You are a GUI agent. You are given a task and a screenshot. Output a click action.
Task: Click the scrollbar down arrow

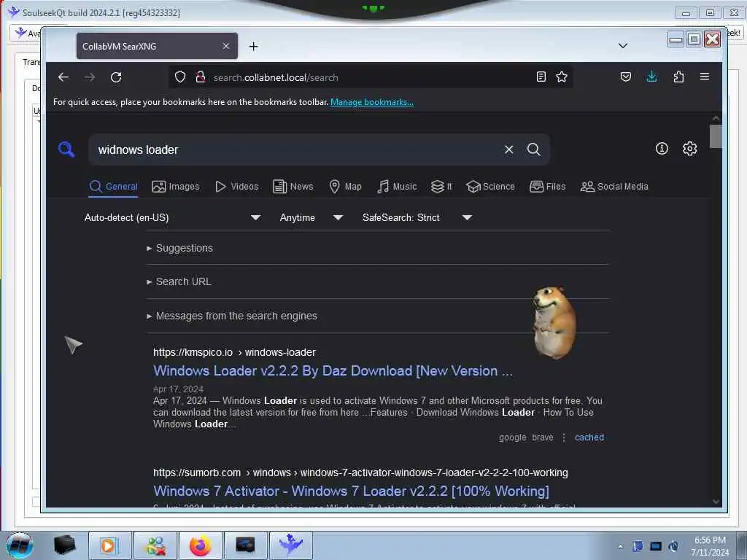click(x=715, y=501)
